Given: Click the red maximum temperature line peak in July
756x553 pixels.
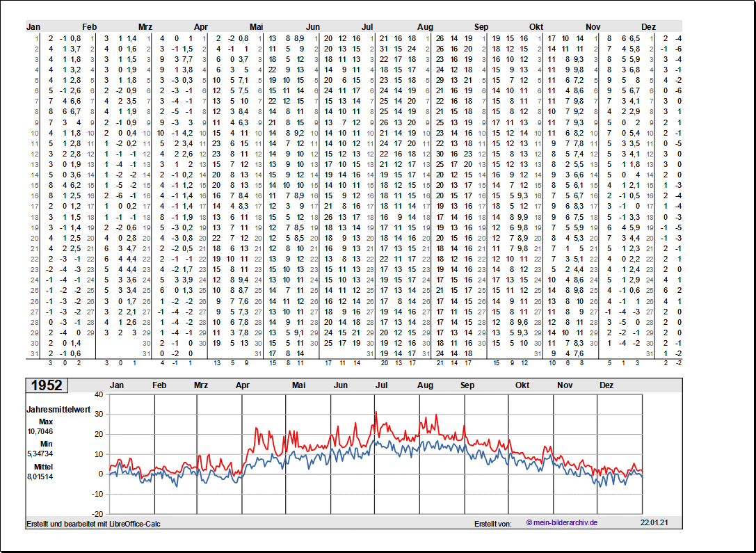Looking at the screenshot, I should pos(376,412).
